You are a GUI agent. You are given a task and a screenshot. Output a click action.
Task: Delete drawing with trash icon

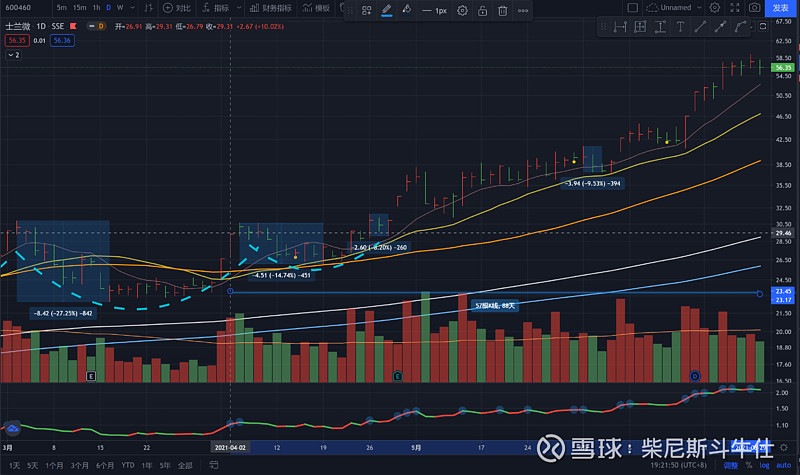[503, 10]
